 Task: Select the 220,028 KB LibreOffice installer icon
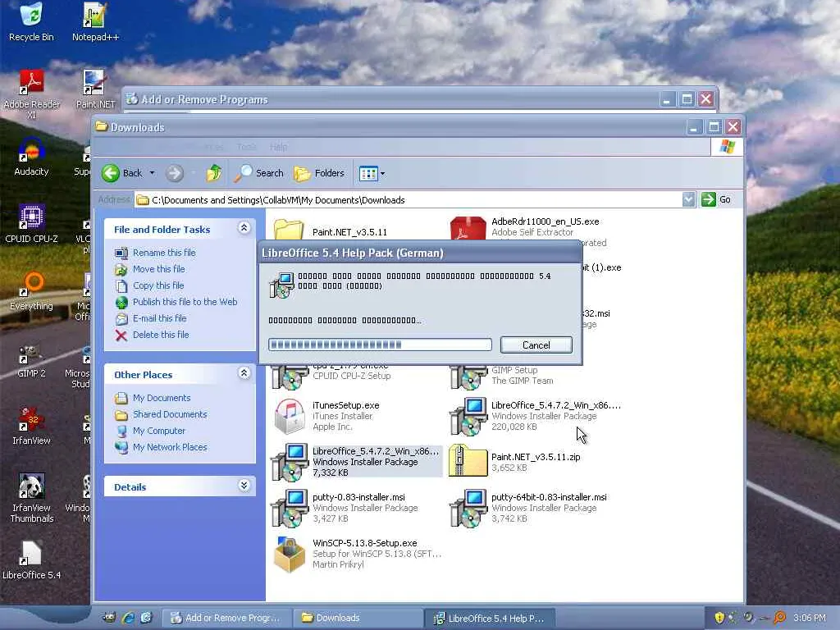click(468, 416)
